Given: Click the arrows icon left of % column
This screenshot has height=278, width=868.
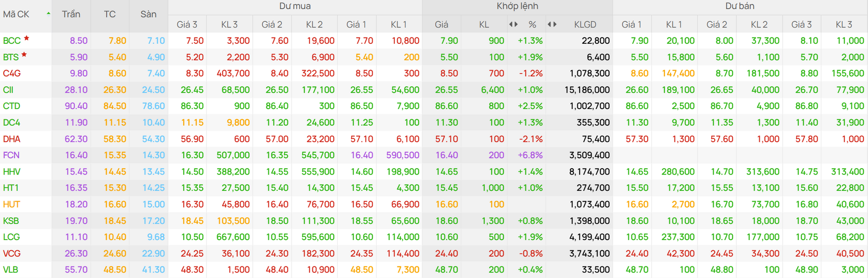Looking at the screenshot, I should point(513,24).
